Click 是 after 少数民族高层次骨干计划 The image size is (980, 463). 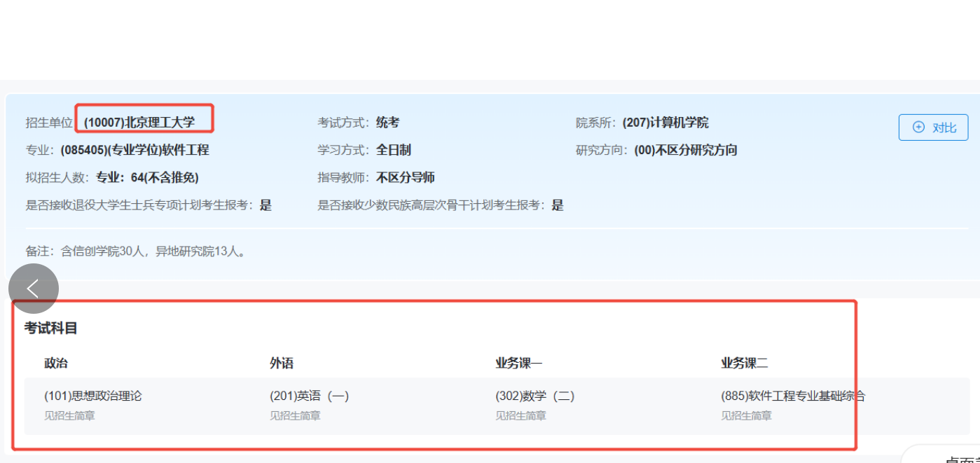tap(558, 205)
